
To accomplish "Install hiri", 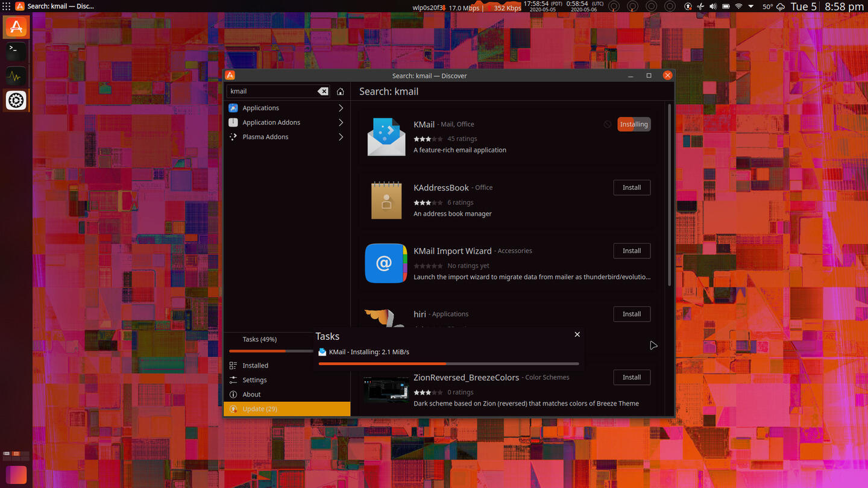I will pos(632,314).
